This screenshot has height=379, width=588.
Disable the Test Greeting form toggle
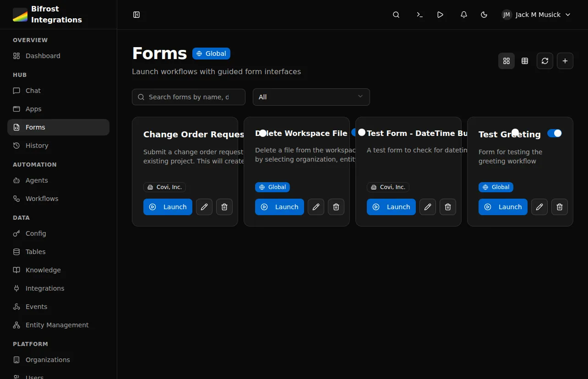(x=555, y=133)
